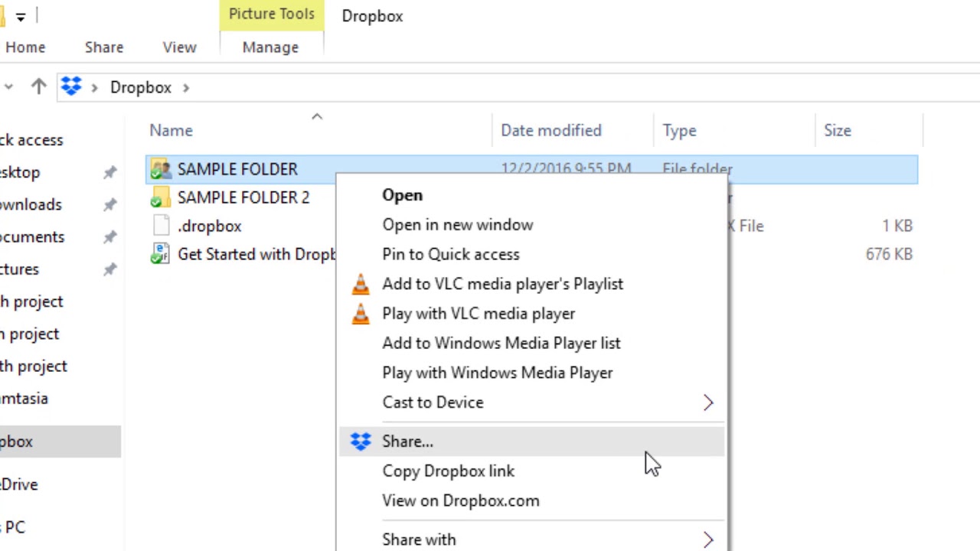980x551 pixels.
Task: Choose View on Dropbox.com
Action: click(531, 500)
